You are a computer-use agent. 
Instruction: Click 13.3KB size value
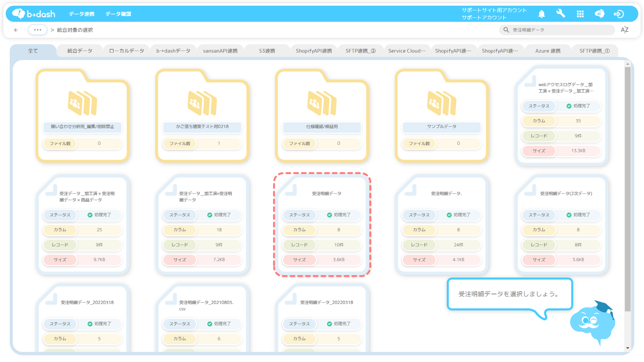578,151
